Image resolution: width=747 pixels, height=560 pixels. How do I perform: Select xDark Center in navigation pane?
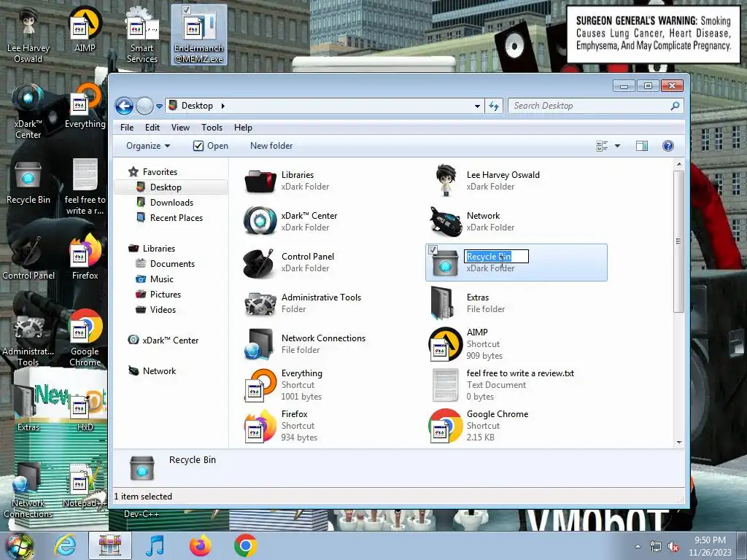tap(170, 341)
